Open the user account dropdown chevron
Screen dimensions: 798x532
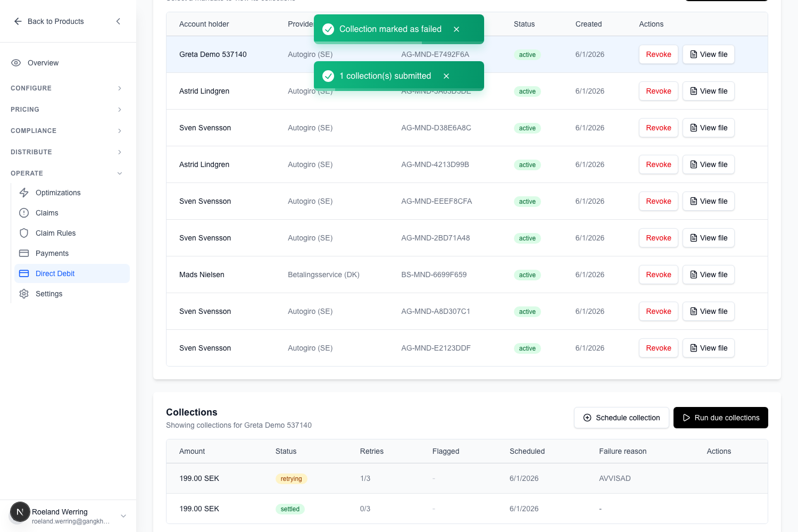point(123,516)
